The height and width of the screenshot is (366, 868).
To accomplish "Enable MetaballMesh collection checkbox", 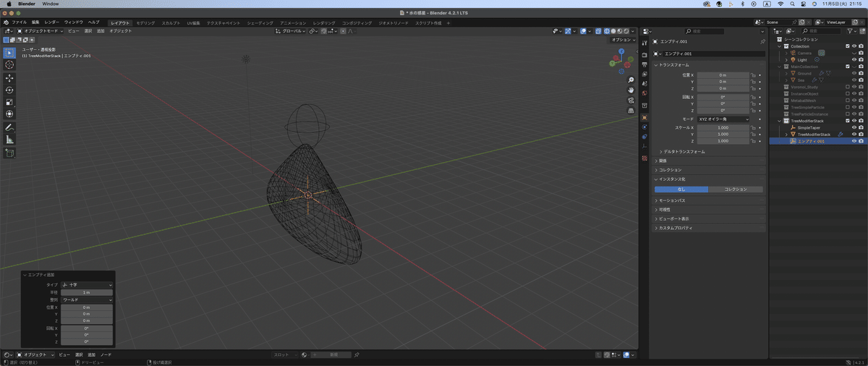I will 848,101.
